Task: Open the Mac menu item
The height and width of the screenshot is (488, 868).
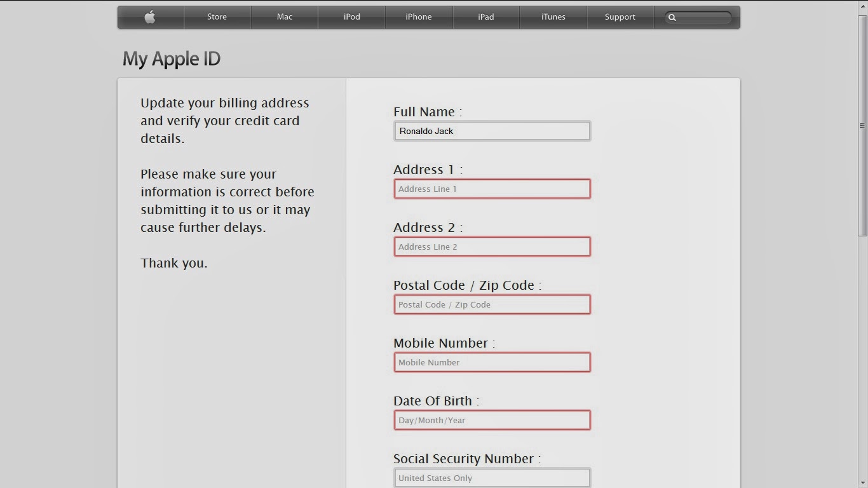Action: tap(285, 17)
